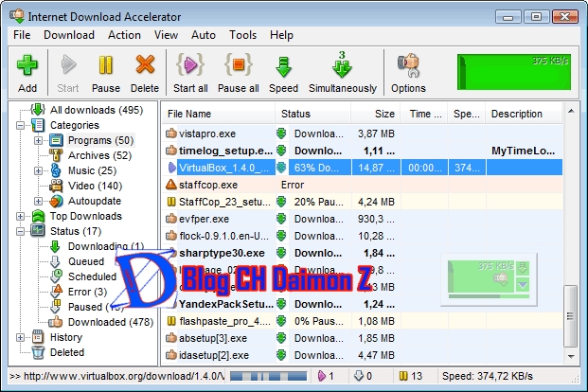This screenshot has height=392, width=588.
Task: Sort by the Status column header
Action: [313, 114]
